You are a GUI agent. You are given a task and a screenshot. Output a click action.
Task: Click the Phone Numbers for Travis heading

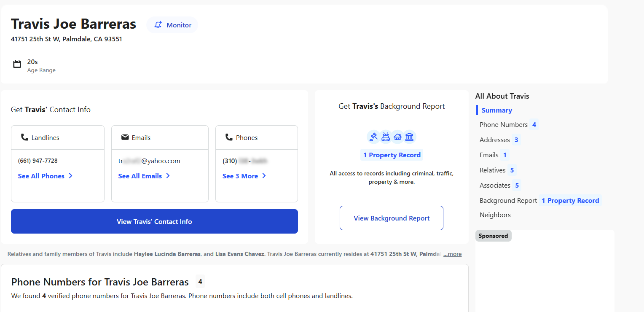pyautogui.click(x=100, y=282)
